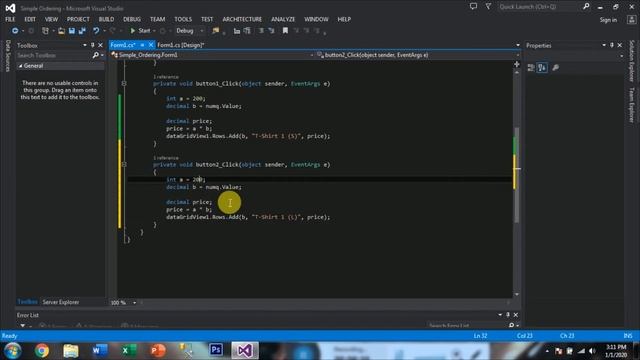Collapse the button1_Click method outline
Image resolution: width=640 pixels, height=360 pixels.
(124, 83)
